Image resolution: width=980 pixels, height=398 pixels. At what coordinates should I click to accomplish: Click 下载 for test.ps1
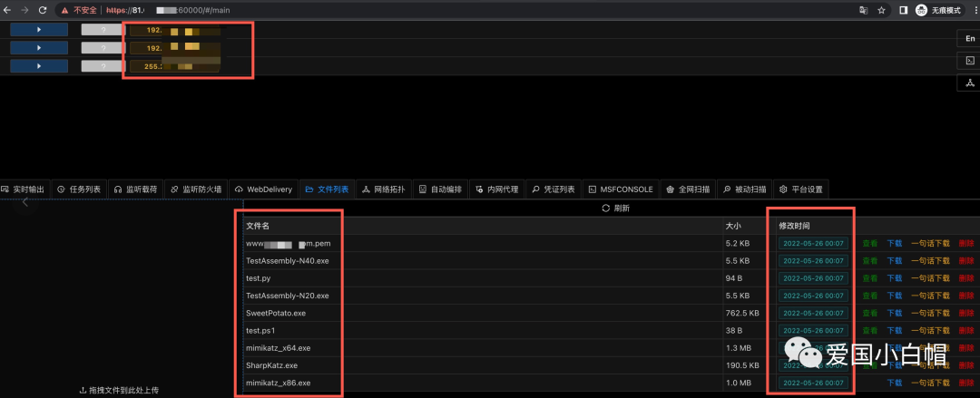pyautogui.click(x=895, y=331)
